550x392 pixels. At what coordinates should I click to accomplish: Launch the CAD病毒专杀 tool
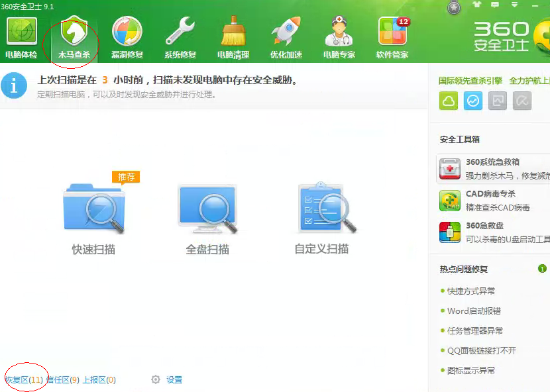pyautogui.click(x=494, y=201)
